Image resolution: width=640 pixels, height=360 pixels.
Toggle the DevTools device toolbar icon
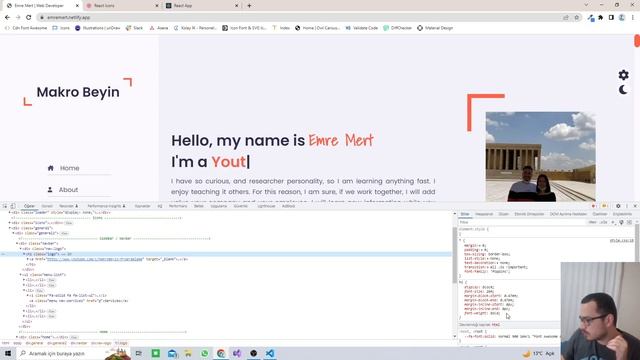13,206
